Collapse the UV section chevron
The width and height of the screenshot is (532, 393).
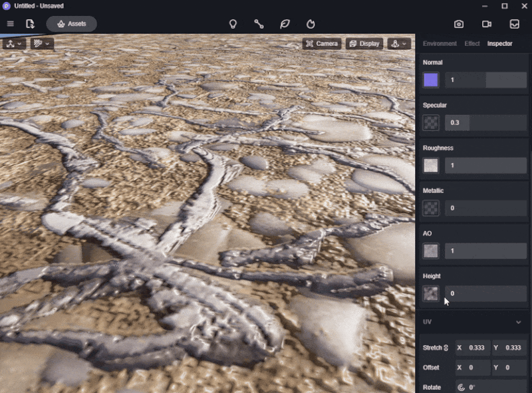pos(519,322)
